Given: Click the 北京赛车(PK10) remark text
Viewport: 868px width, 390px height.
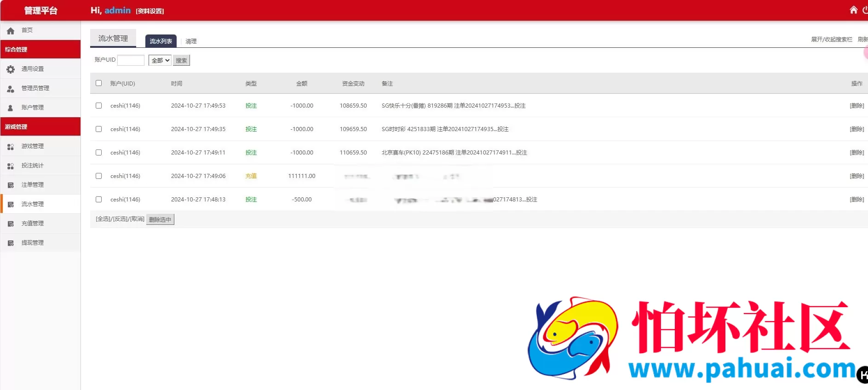Looking at the screenshot, I should (x=454, y=152).
